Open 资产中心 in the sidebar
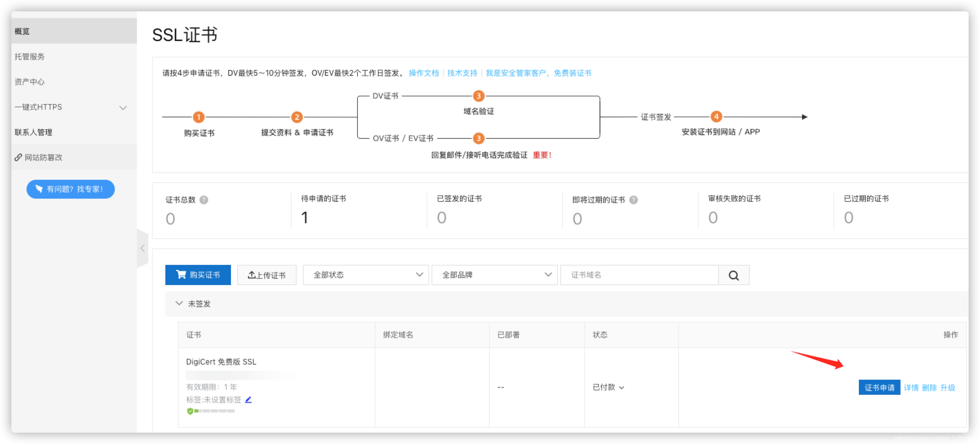This screenshot has width=980, height=444. 74,82
